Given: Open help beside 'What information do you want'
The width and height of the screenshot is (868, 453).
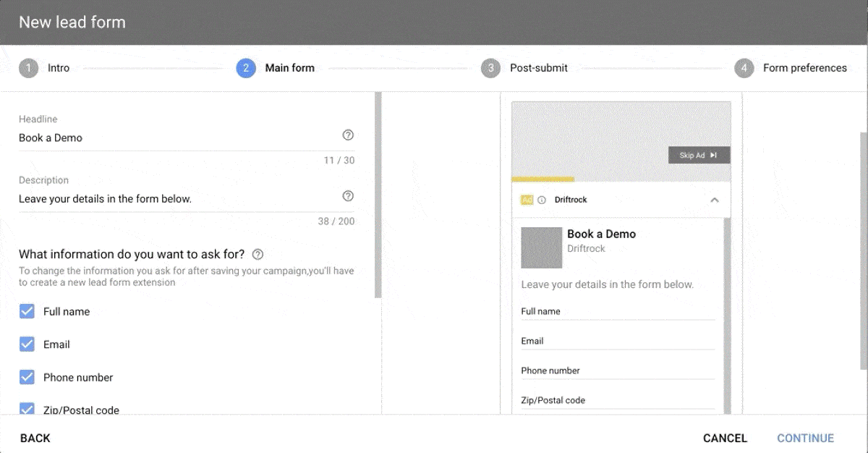Looking at the screenshot, I should coord(258,255).
